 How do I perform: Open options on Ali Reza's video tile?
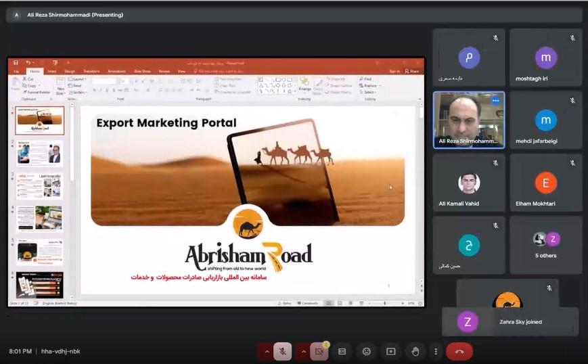(x=495, y=100)
